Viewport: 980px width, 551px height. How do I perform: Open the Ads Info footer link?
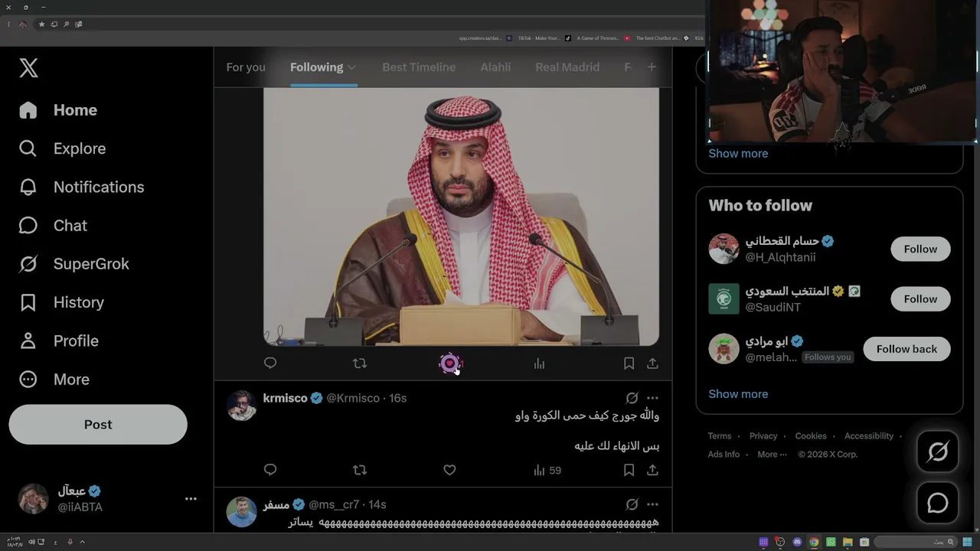pyautogui.click(x=724, y=455)
